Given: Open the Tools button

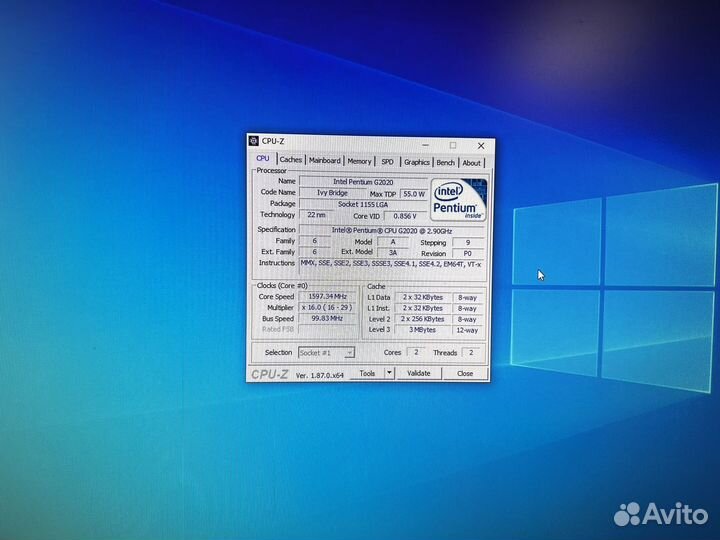Looking at the screenshot, I should click(367, 373).
